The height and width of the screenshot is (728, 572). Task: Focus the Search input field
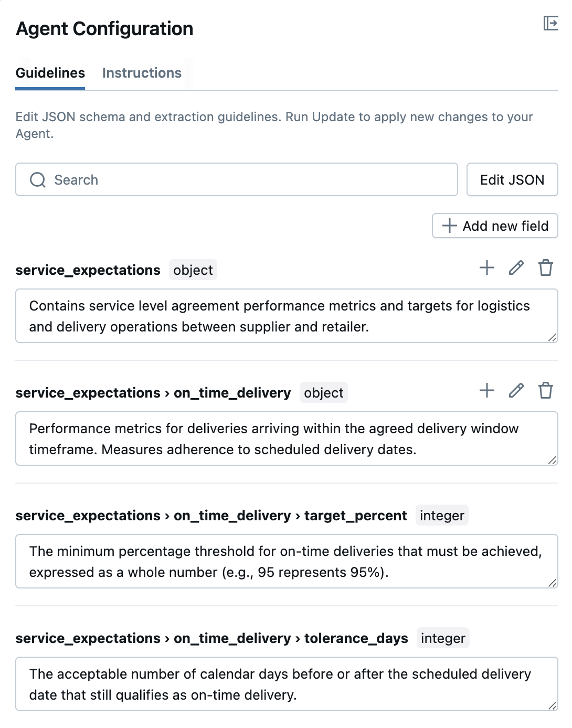[252, 180]
